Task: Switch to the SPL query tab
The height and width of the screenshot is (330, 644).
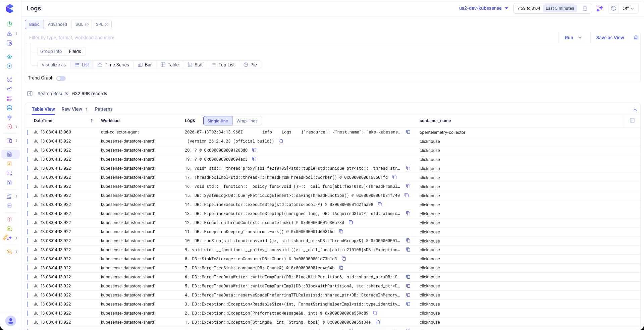Action: pos(102,24)
